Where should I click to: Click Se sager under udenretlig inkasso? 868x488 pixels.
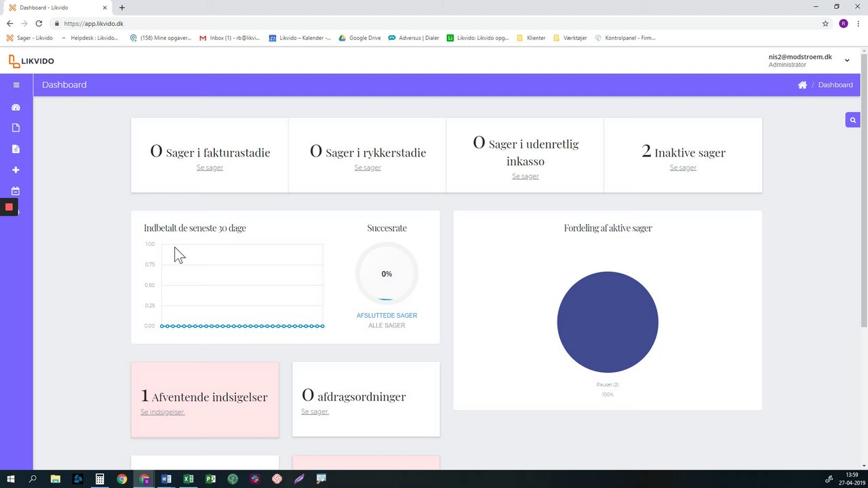click(x=526, y=176)
